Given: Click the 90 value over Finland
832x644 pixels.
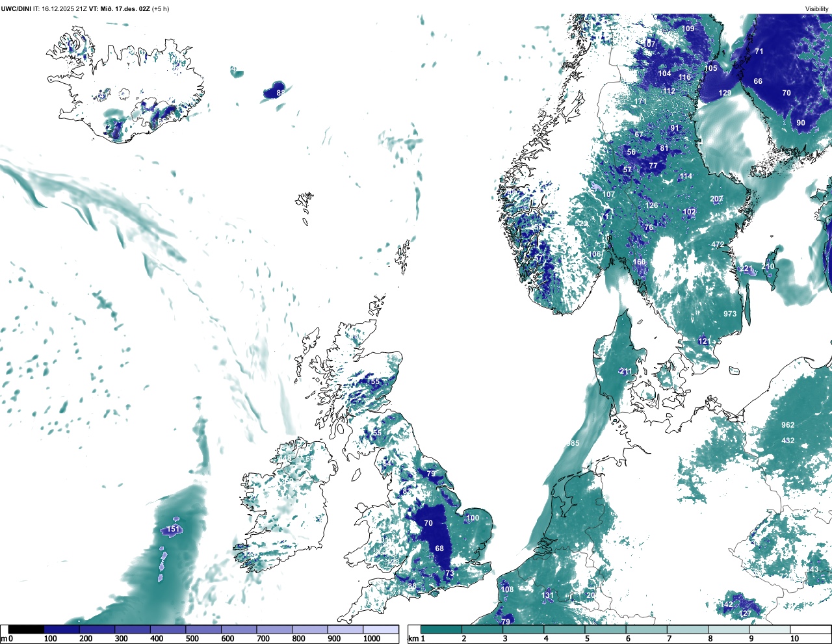Looking at the screenshot, I should (801, 123).
